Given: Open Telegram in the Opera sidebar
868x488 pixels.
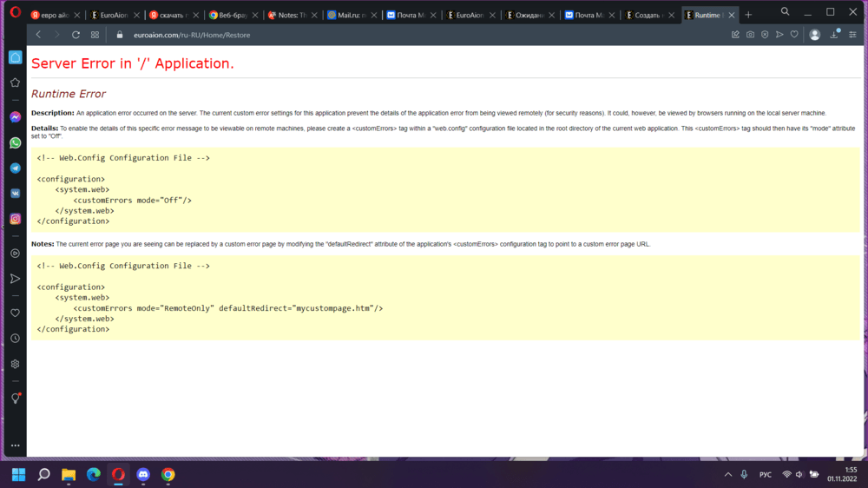Looking at the screenshot, I should pyautogui.click(x=15, y=168).
